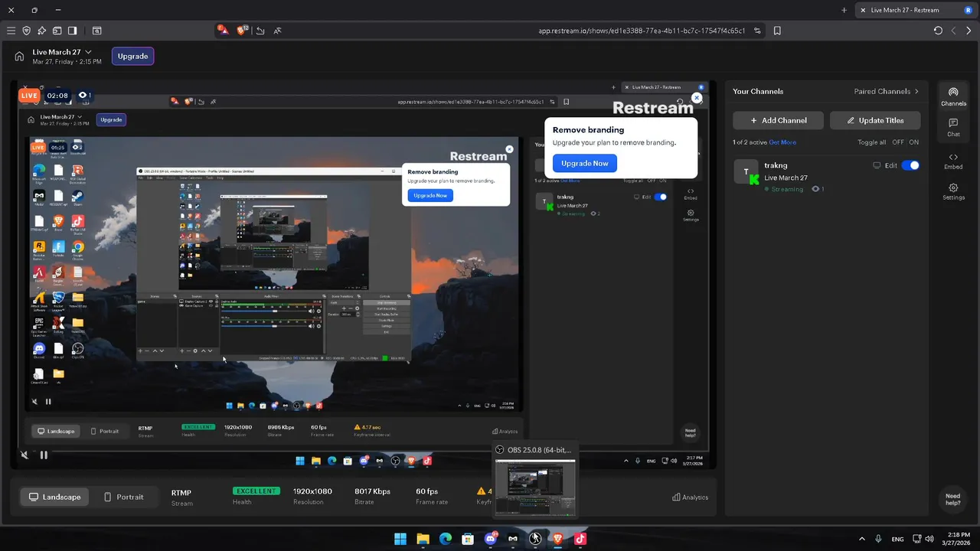Open the Brave Shields lion icon

coord(243,30)
